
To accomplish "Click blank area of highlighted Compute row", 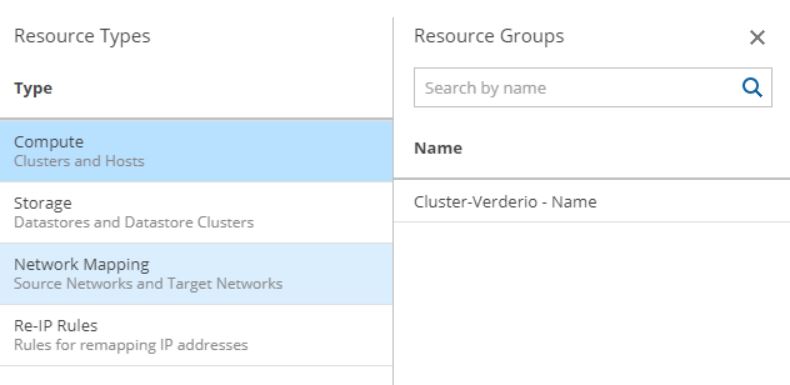I will [x=277, y=151].
